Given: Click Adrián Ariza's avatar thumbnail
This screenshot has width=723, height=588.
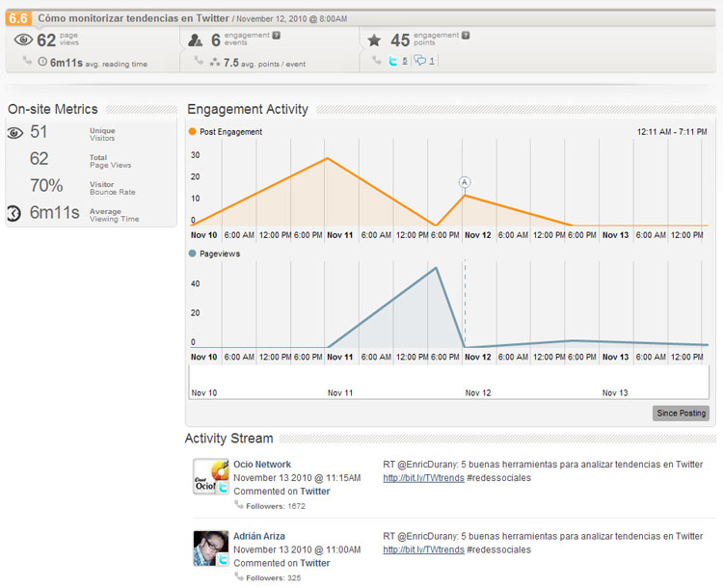Looking at the screenshot, I should coord(210,548).
